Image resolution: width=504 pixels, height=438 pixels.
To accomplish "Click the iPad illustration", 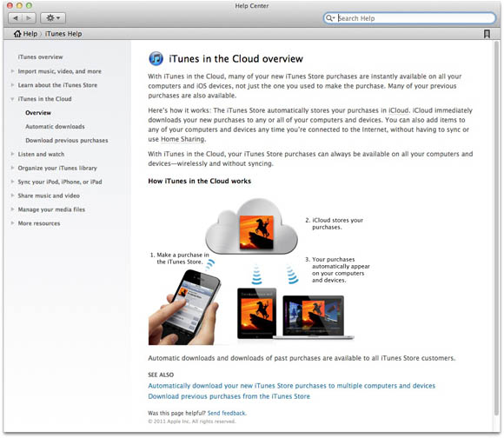I will pos(256,314).
